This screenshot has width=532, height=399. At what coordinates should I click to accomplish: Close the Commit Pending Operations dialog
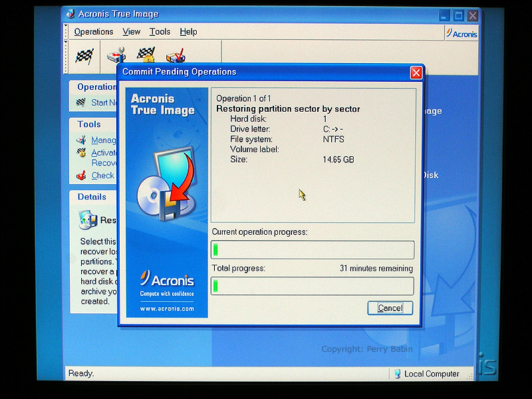416,72
